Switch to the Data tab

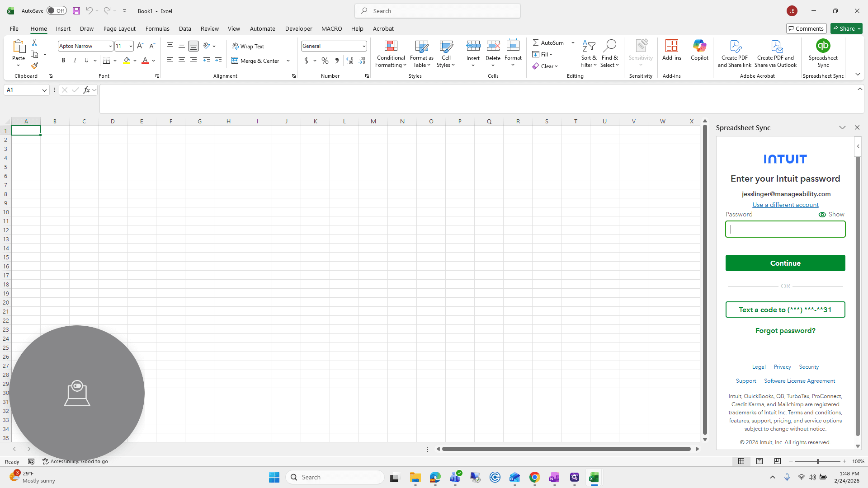[185, 28]
